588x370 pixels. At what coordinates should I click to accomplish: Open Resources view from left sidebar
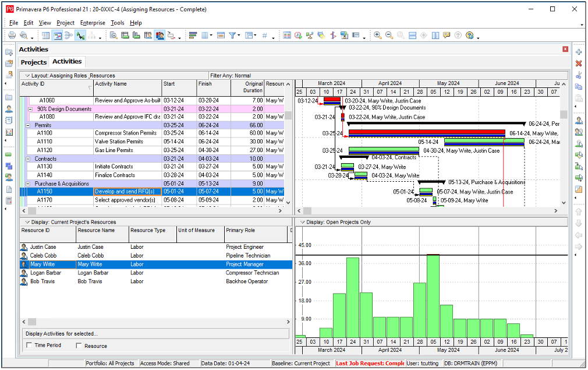click(x=9, y=109)
